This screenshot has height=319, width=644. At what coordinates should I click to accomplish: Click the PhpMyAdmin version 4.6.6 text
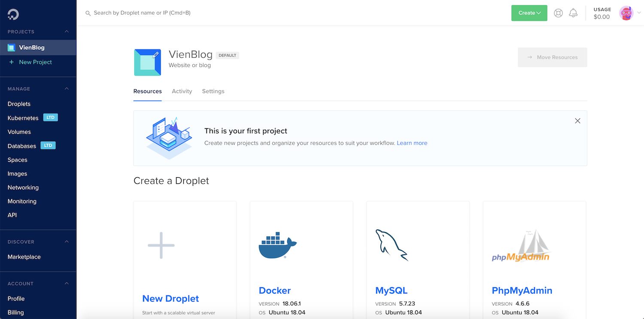[x=522, y=304]
